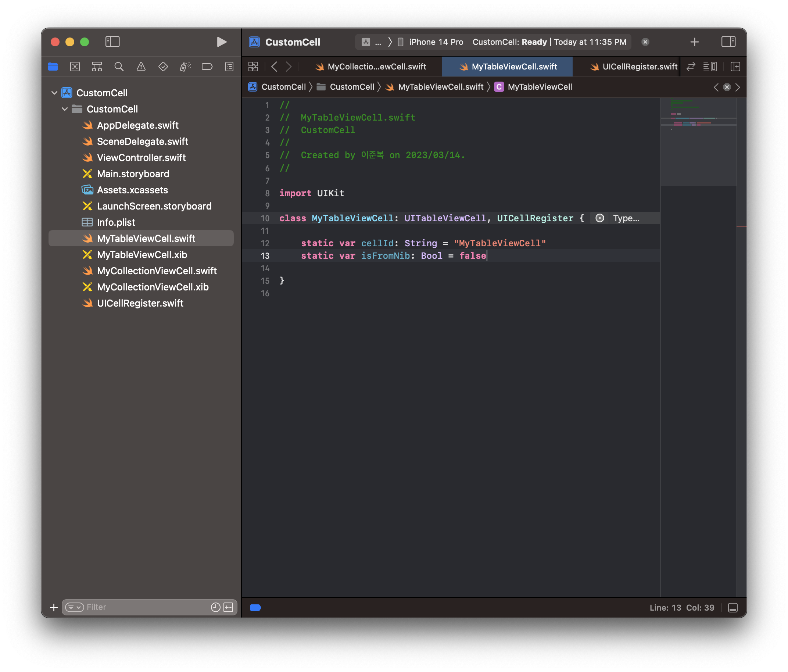Select ViewController.swift in the navigator
The image size is (788, 672).
[x=141, y=158]
